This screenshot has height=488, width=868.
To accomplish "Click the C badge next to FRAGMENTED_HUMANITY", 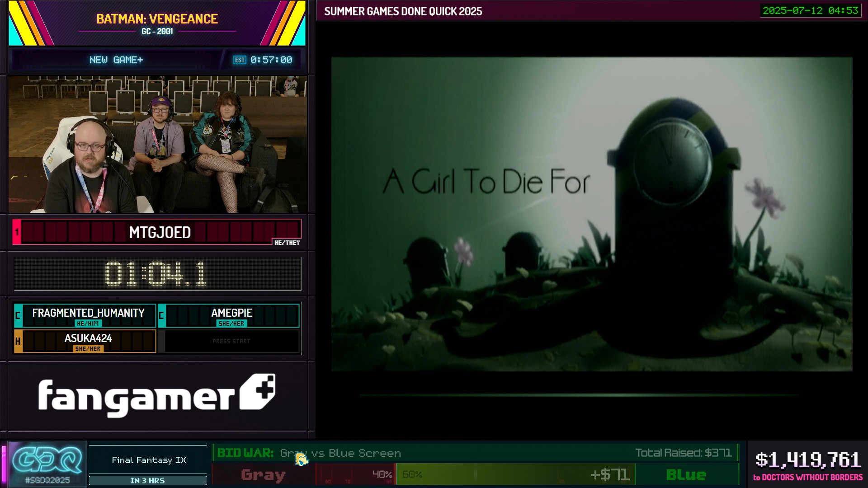I will (18, 315).
